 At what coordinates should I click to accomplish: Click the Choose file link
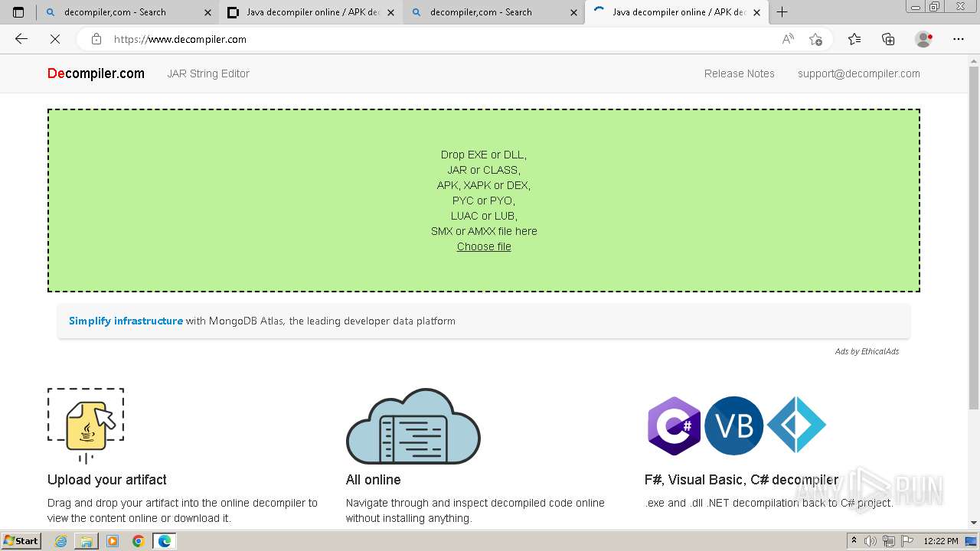[x=484, y=246]
